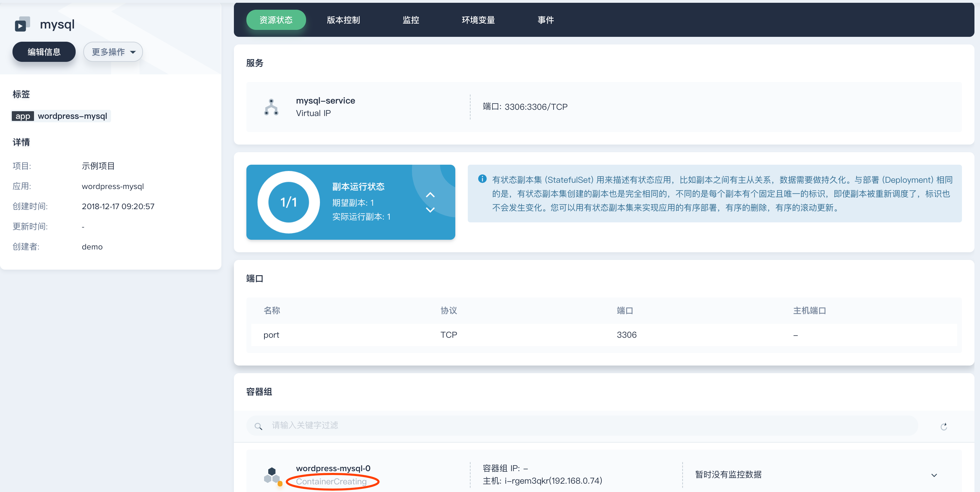Click the refresh icon in the pod list
The width and height of the screenshot is (980, 492).
(x=944, y=426)
